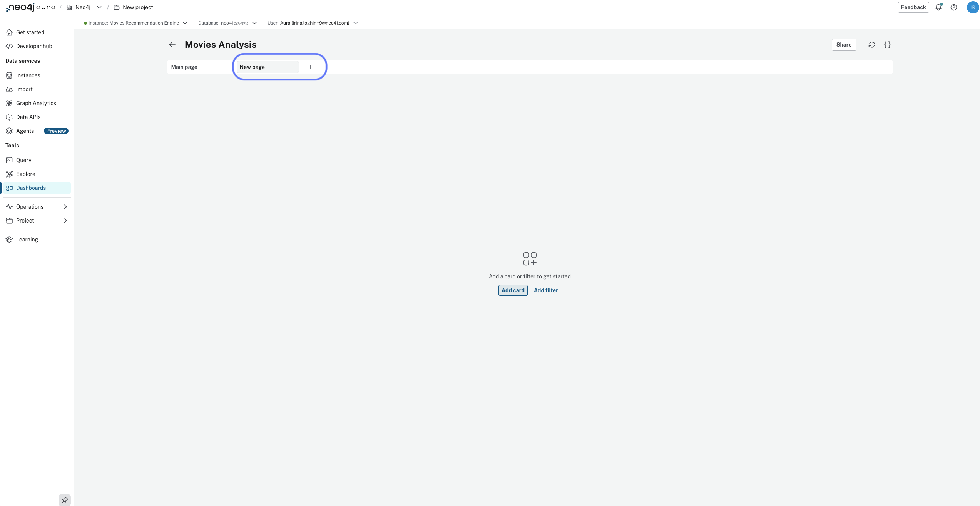Open the Instances page

coord(28,75)
